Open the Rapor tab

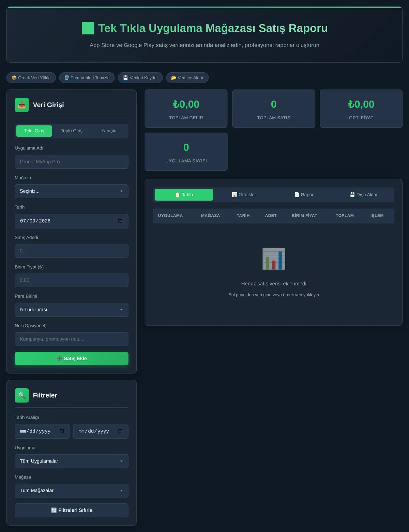click(304, 195)
